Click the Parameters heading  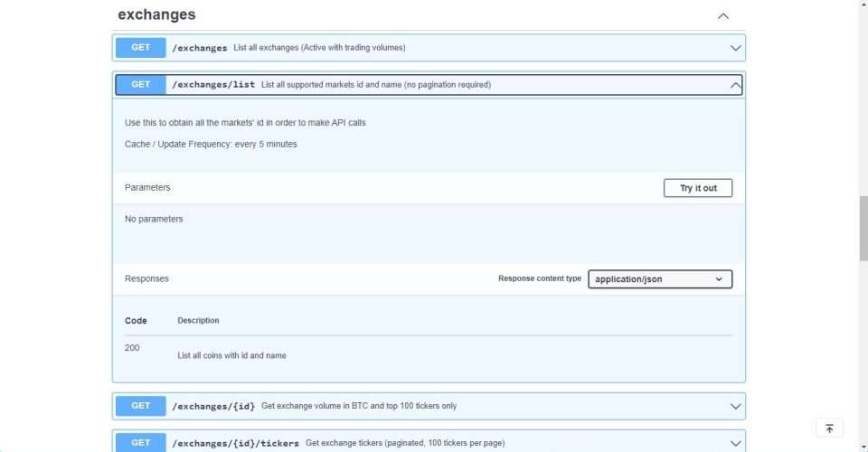click(147, 187)
